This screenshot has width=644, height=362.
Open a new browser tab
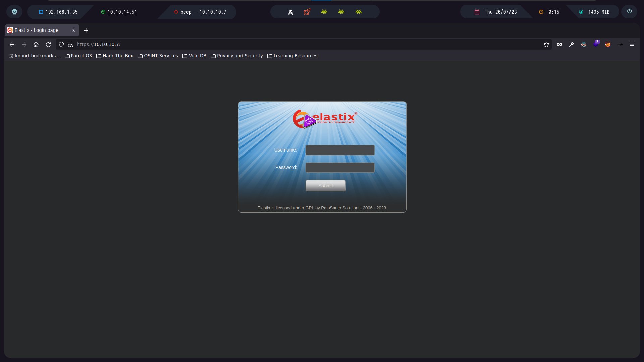pyautogui.click(x=86, y=31)
